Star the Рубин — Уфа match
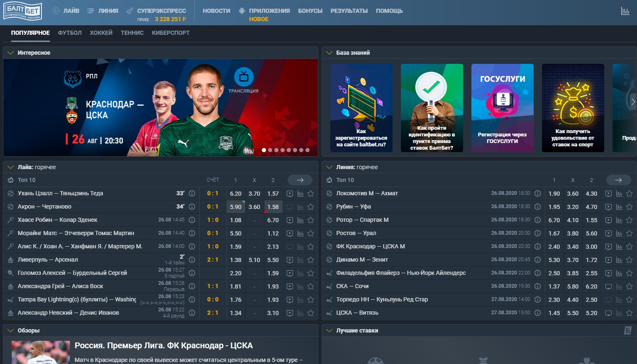This screenshot has height=364, width=637. click(x=629, y=207)
